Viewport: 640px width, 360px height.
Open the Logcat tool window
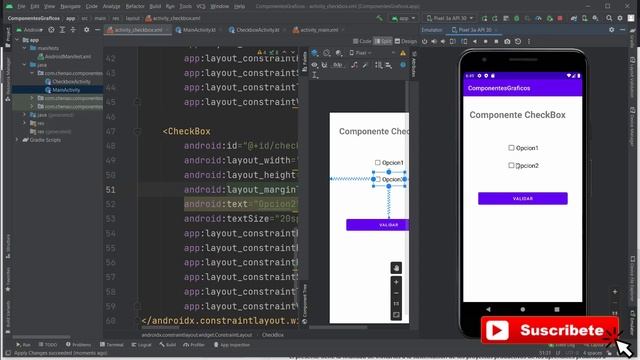pyautogui.click(x=141, y=345)
